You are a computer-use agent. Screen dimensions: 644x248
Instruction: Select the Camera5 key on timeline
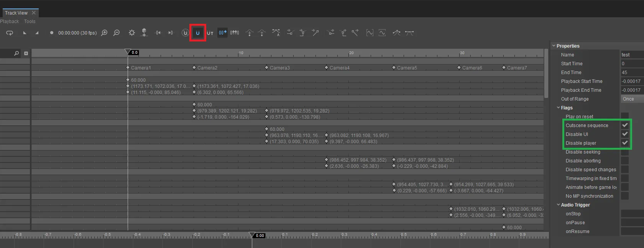[394, 68]
